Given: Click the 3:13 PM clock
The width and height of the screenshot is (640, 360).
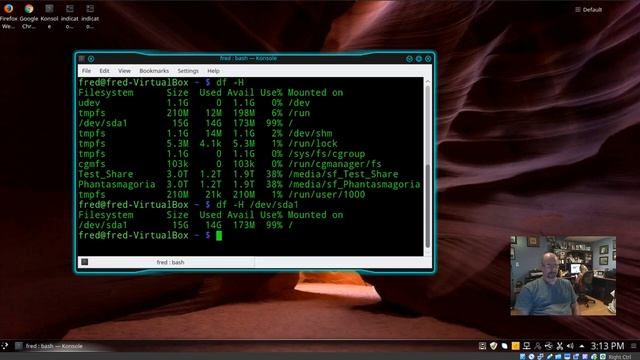Looking at the screenshot, I should pos(607,346).
